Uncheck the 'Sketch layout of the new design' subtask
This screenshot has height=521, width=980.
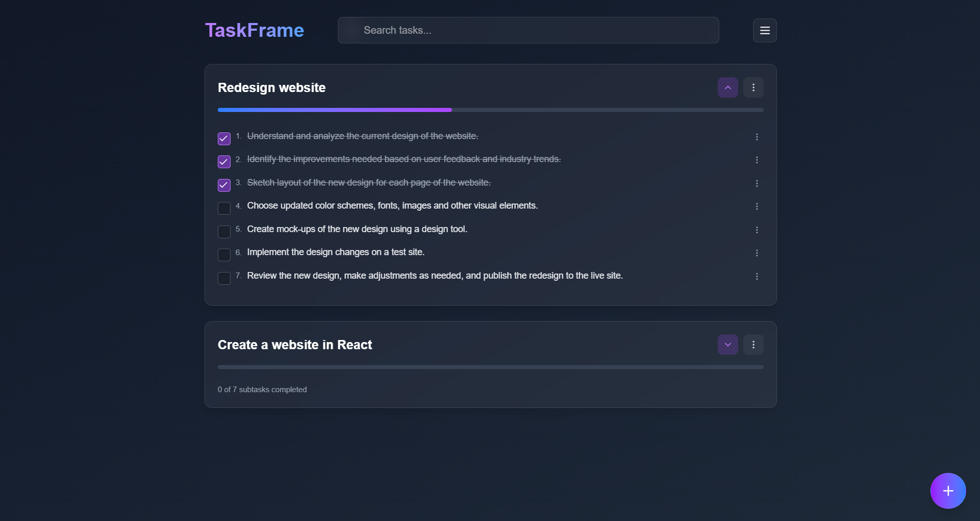coord(224,185)
